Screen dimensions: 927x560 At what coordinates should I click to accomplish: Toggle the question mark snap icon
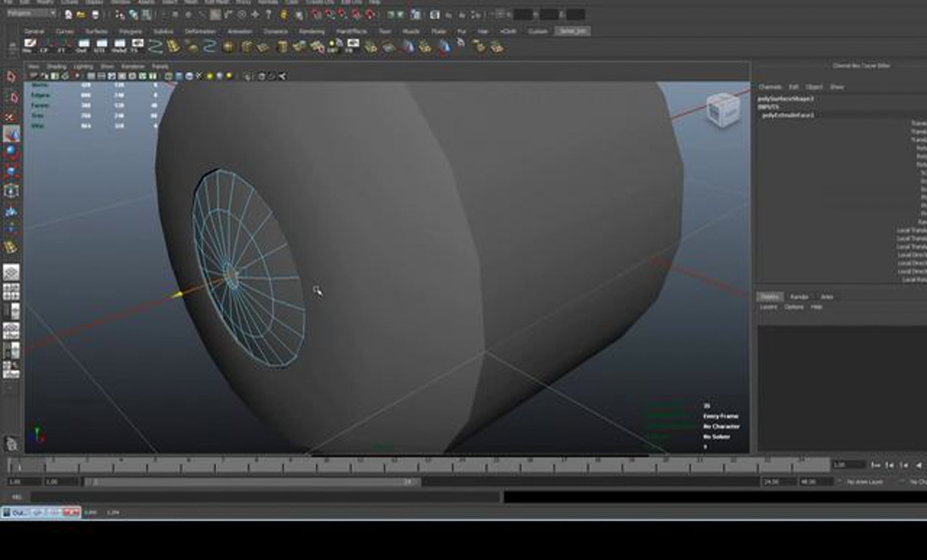pyautogui.click(x=269, y=15)
